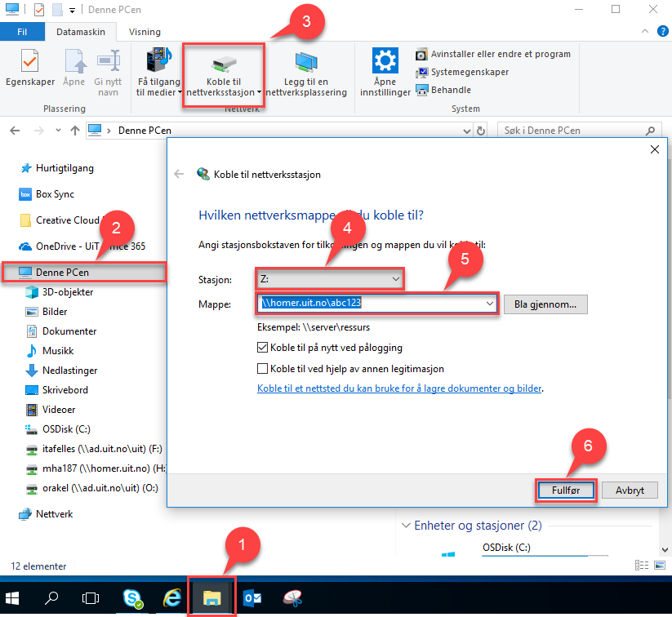The width and height of the screenshot is (672, 617).
Task: Uncheck Koble til på nytt ved pålogging
Action: (263, 348)
